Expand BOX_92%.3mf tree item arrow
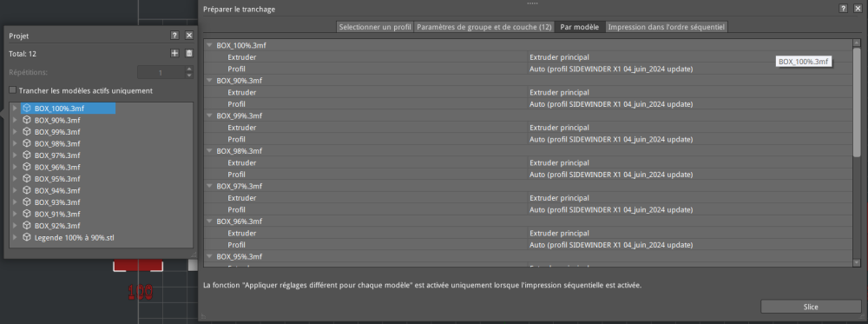This screenshot has width=868, height=324. coord(15,226)
